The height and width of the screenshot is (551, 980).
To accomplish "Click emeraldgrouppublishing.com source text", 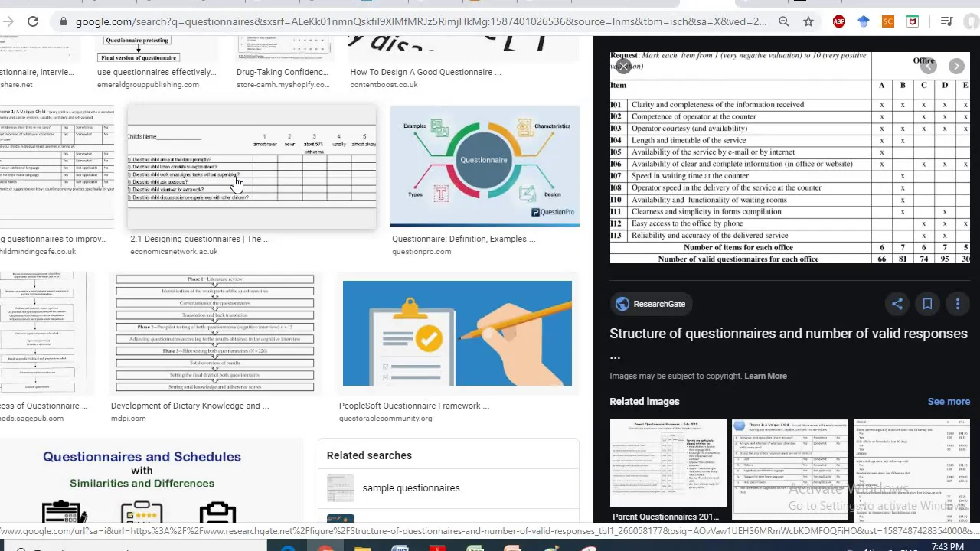I will pyautogui.click(x=148, y=84).
